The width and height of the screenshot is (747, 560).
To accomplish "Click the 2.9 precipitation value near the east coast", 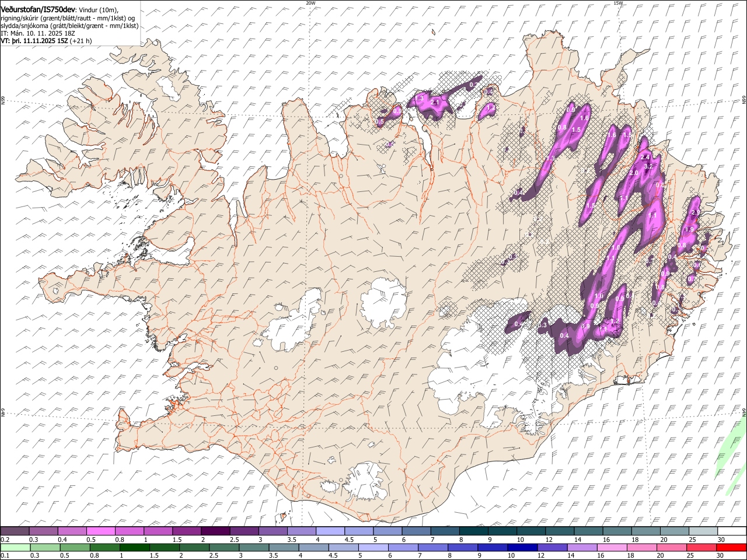I will (694, 213).
